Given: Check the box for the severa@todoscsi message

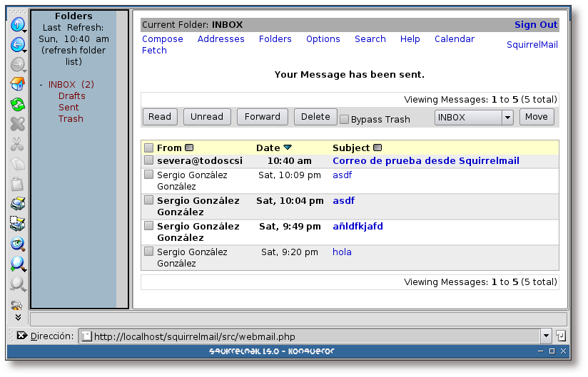Looking at the screenshot, I should pyautogui.click(x=148, y=161).
